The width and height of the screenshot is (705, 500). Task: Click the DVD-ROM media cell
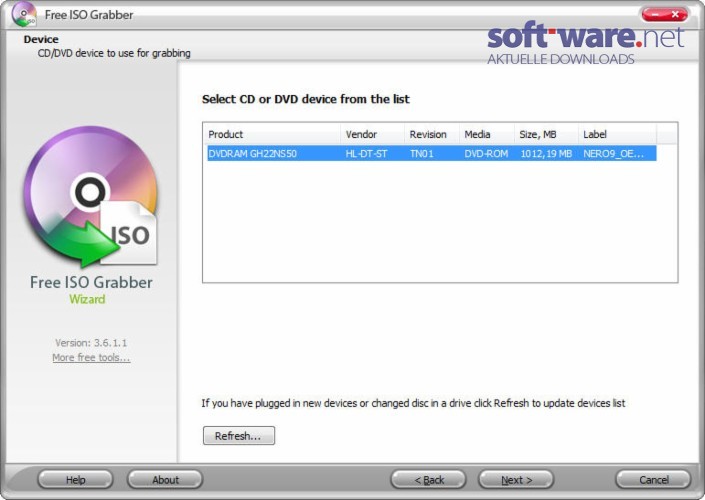(x=486, y=153)
